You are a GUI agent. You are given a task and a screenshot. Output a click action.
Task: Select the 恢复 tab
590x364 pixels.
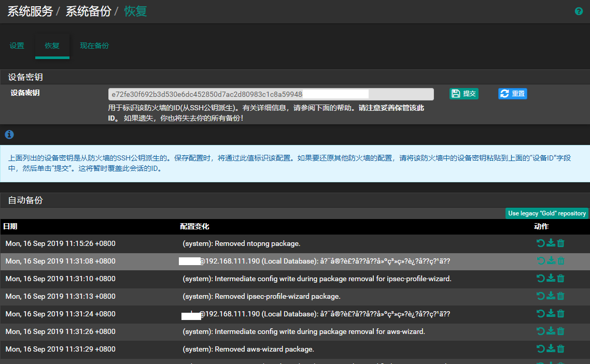(x=52, y=46)
